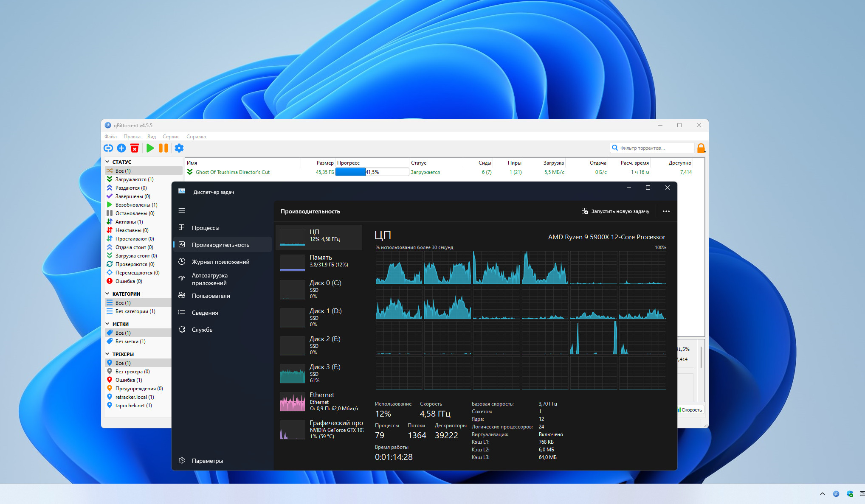This screenshot has width=865, height=504.
Task: Click the blue add torrent file icon
Action: 121,148
